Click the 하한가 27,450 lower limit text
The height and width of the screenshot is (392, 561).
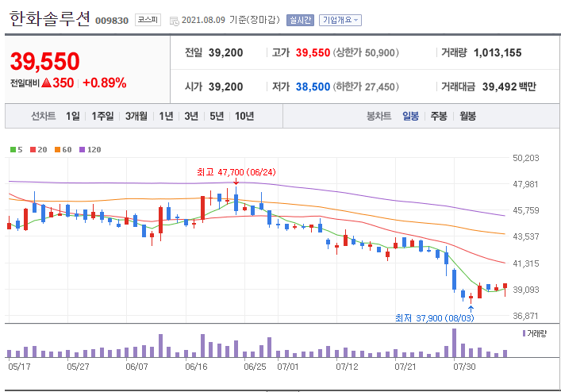pyautogui.click(x=366, y=86)
